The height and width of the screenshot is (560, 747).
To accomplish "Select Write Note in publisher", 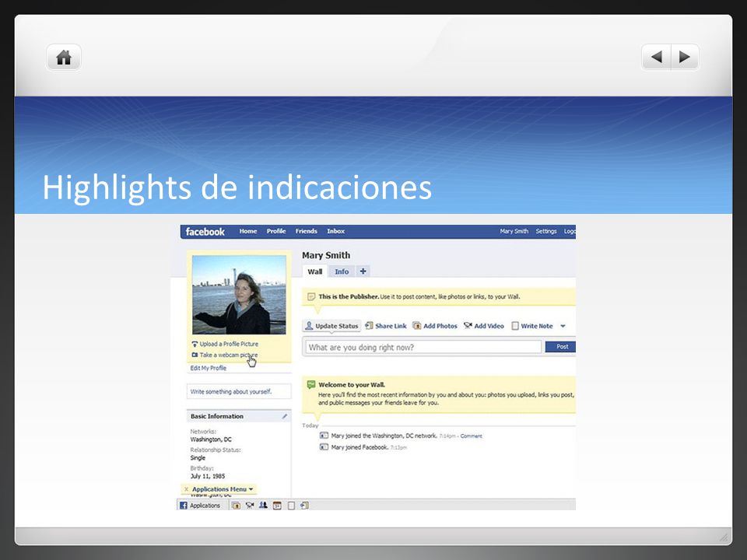I will [532, 326].
